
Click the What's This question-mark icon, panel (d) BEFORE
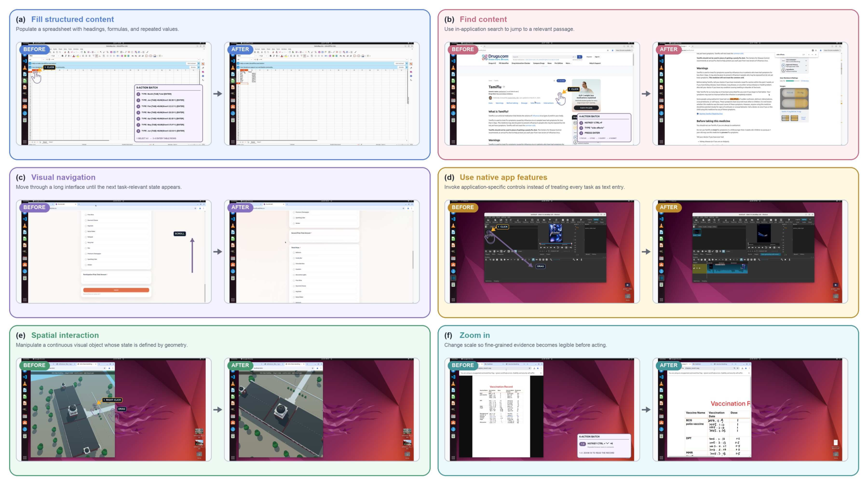click(581, 221)
